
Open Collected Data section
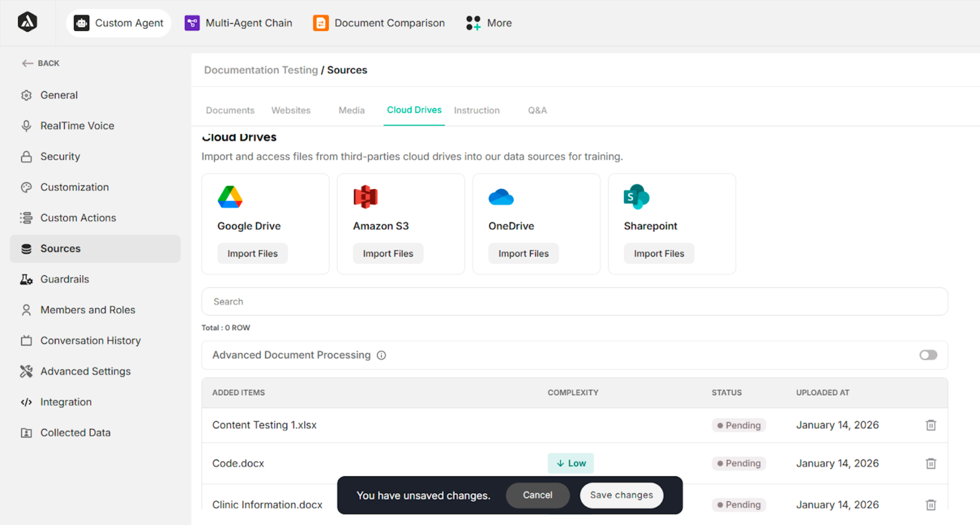(95, 433)
